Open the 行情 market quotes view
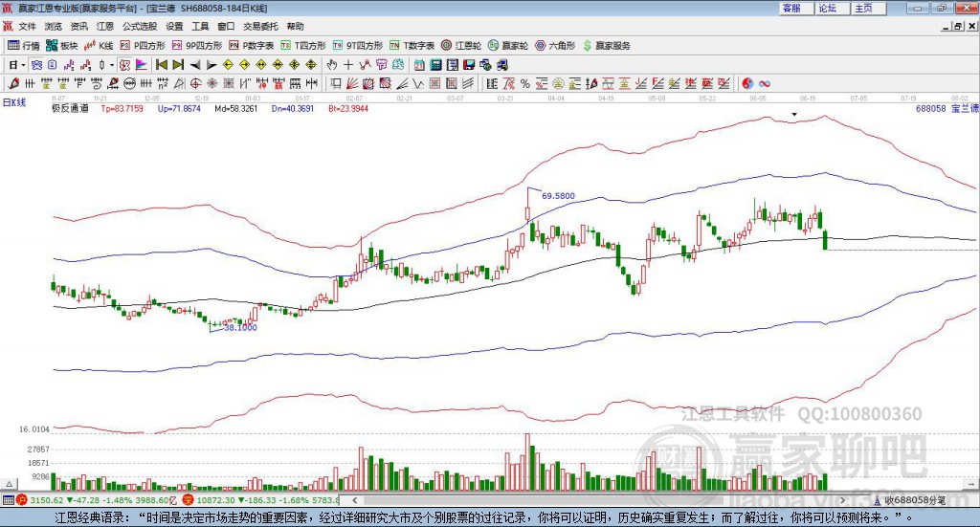Image resolution: width=980 pixels, height=527 pixels. [23, 46]
